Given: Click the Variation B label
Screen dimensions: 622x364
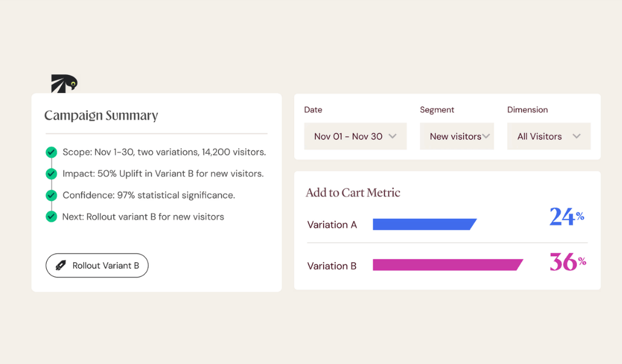Looking at the screenshot, I should (332, 266).
